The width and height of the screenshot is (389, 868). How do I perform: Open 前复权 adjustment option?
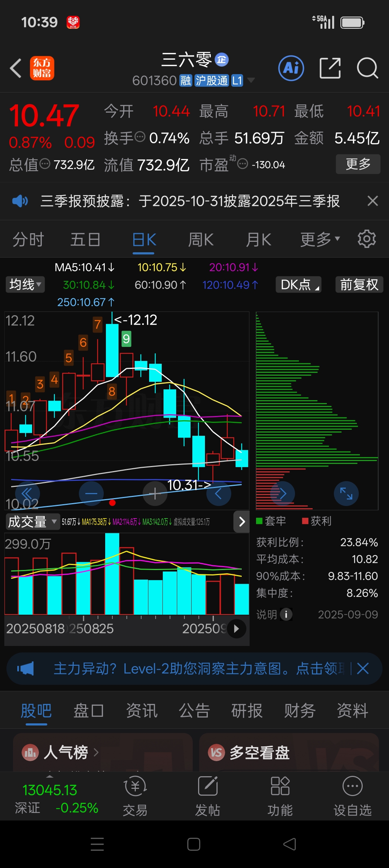point(359,284)
